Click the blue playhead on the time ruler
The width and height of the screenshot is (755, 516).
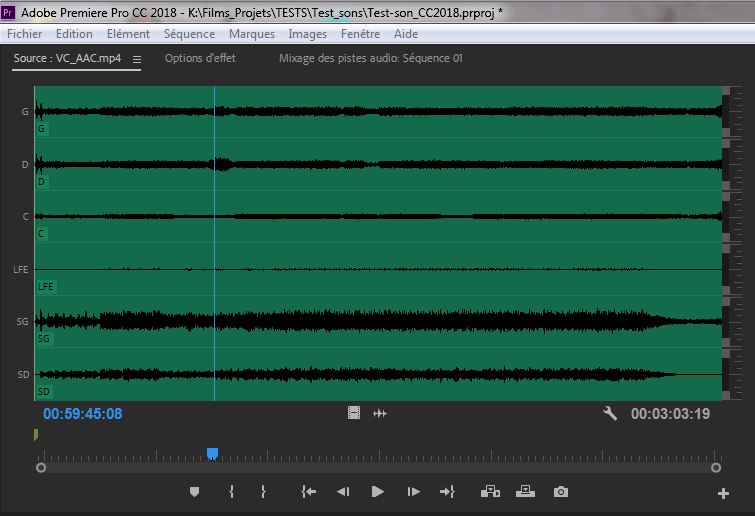(x=212, y=453)
